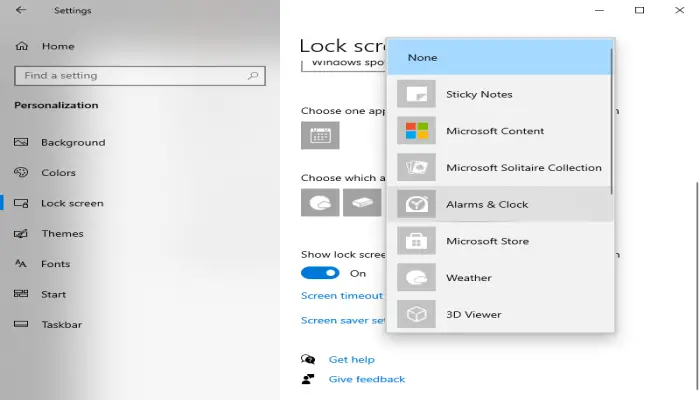
Task: Click the Colors palette icon
Action: pyautogui.click(x=21, y=172)
